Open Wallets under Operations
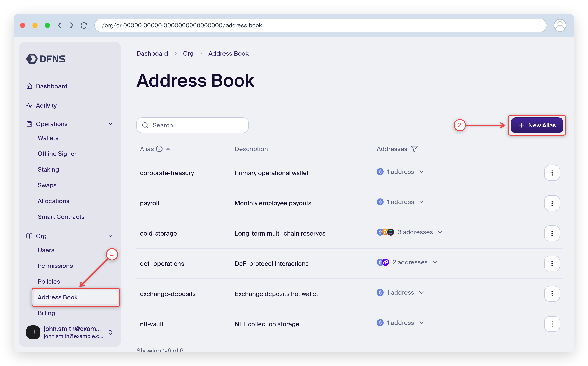 tap(48, 138)
